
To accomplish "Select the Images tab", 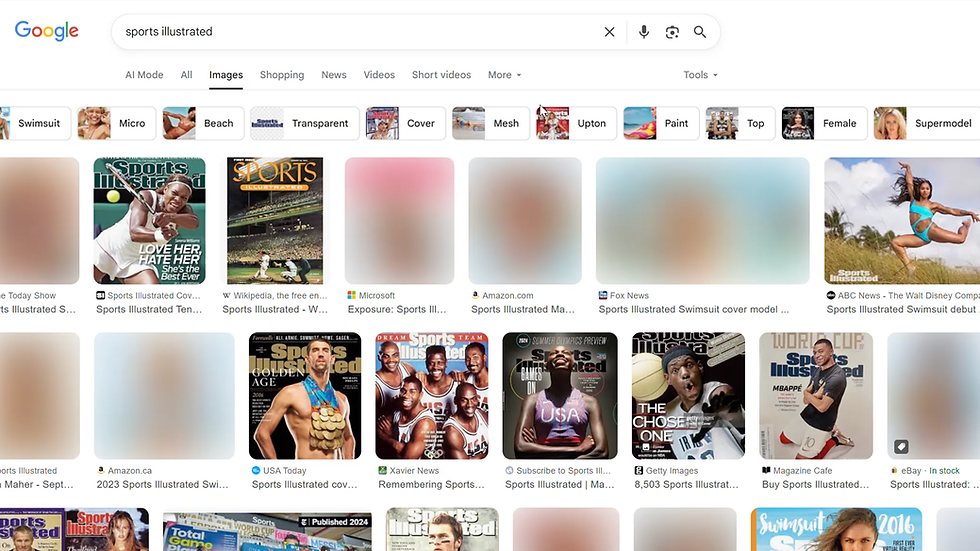I will coord(226,75).
